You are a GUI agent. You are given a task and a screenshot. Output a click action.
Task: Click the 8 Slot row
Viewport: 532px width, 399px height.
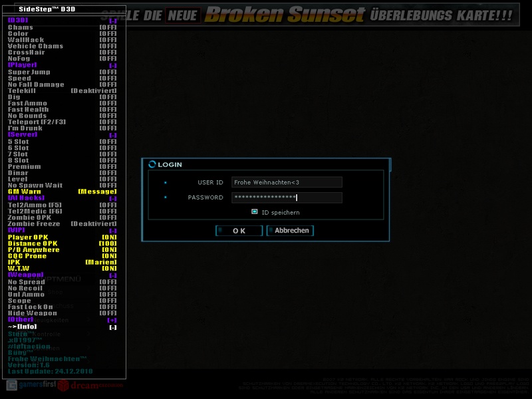coord(62,160)
